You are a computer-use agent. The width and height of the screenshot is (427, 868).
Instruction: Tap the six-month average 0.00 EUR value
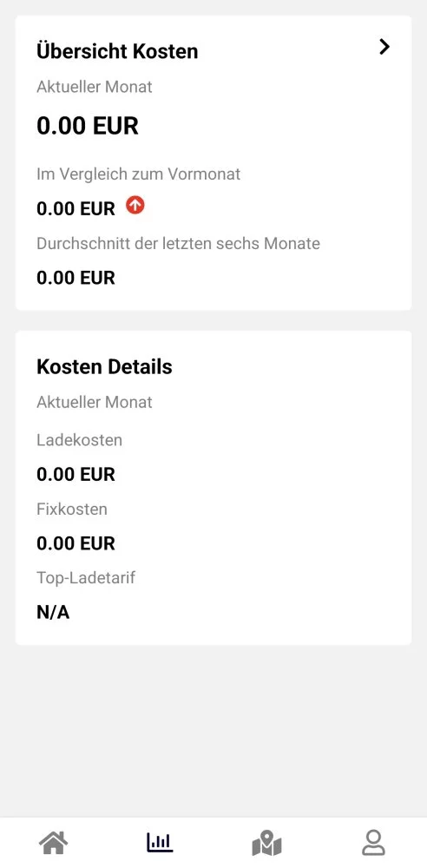click(x=76, y=278)
